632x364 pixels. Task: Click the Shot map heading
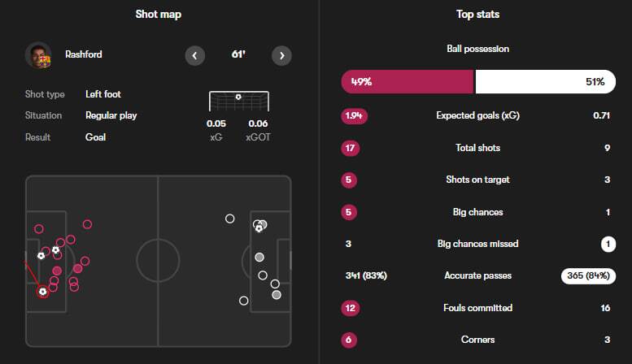[159, 15]
